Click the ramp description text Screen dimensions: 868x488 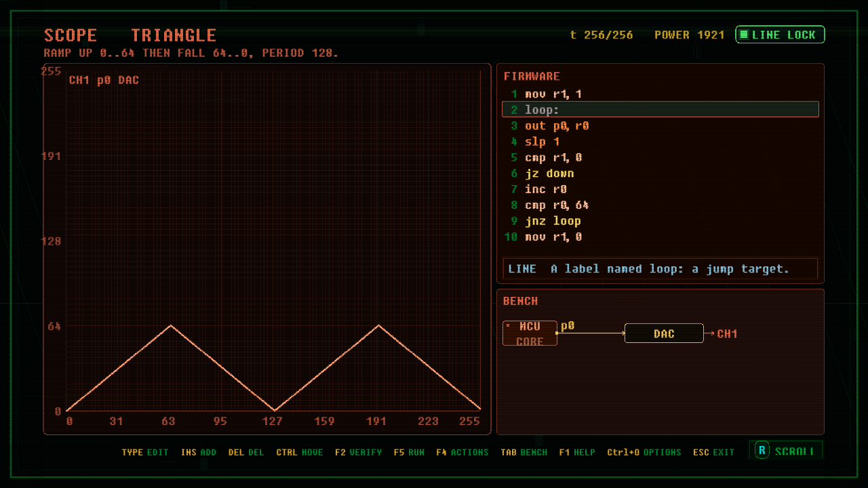(x=191, y=53)
